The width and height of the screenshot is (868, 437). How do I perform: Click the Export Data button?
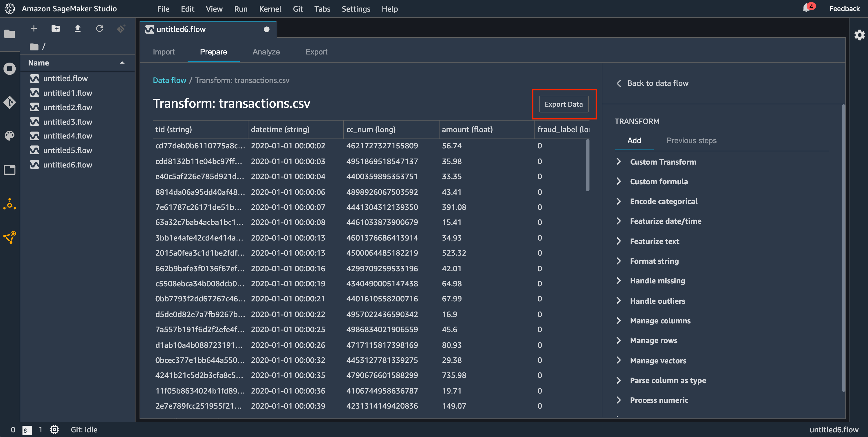(x=563, y=104)
